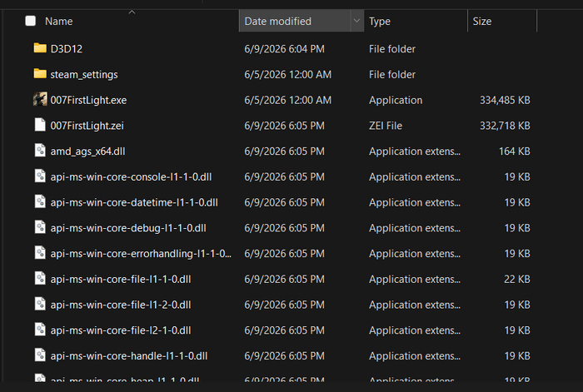The width and height of the screenshot is (583, 392).
Task: Select the api-ms-win-core-errorhandling-l1-1-0 file name
Action: 141,254
